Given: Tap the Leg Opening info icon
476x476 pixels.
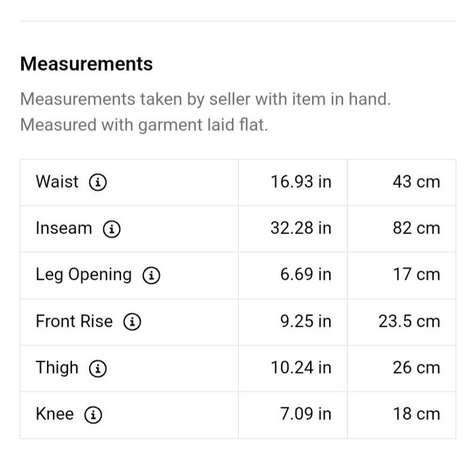Looking at the screenshot, I should coord(152,275).
